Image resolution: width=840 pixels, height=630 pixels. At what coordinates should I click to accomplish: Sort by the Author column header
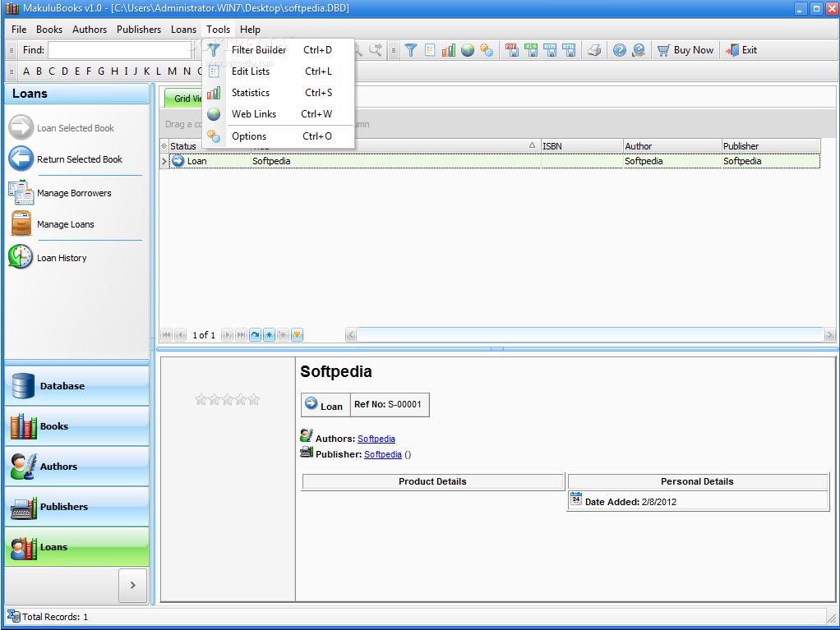click(672, 146)
